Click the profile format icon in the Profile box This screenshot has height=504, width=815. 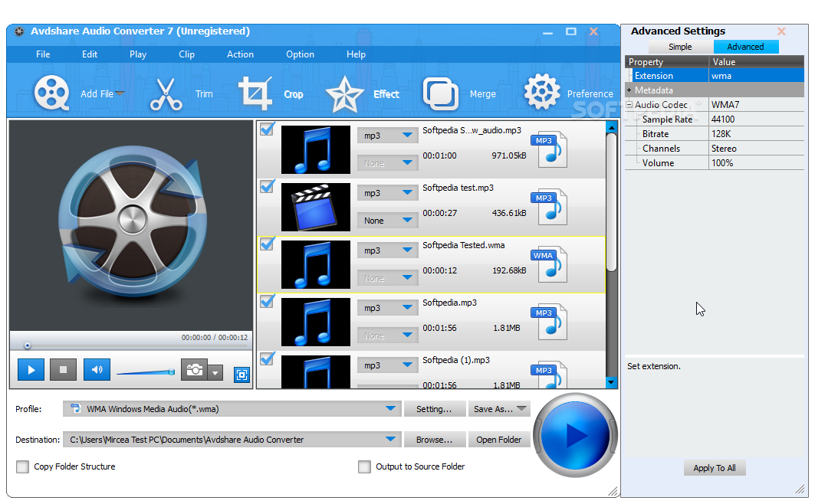coord(76,408)
